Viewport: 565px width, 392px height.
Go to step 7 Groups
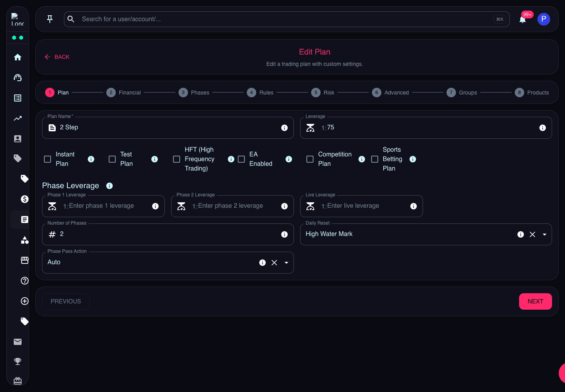[x=462, y=93]
